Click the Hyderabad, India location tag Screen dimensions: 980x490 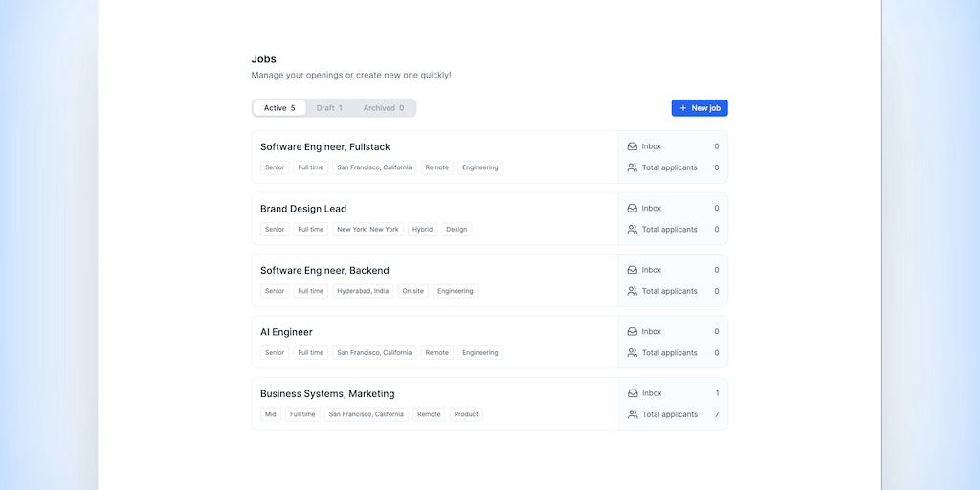coord(363,291)
